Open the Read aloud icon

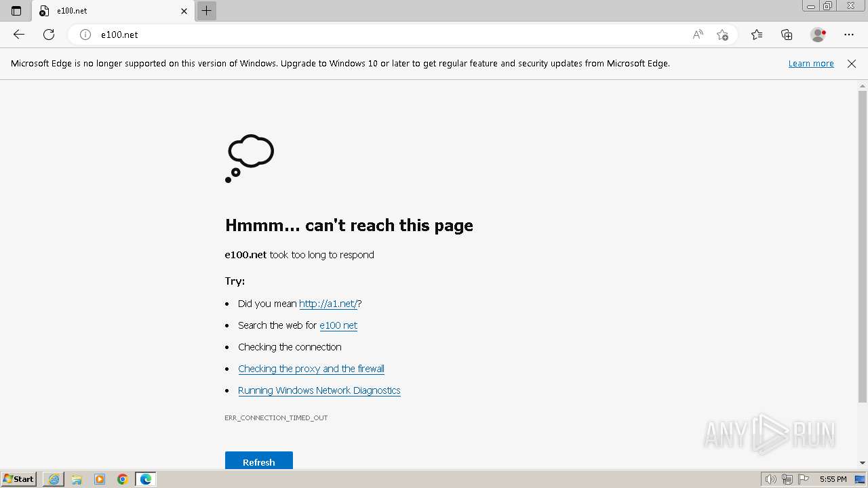click(698, 35)
